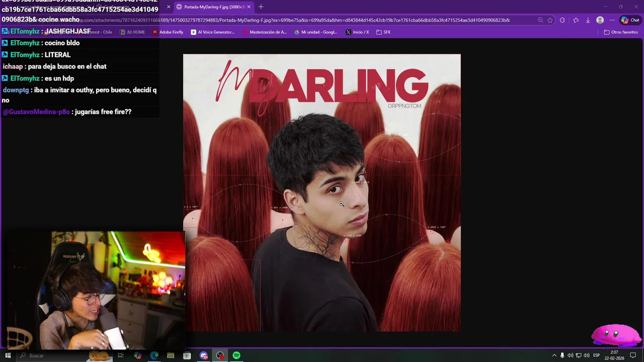Expand the SFX bookmarks folder
The image size is (644, 362).
pos(383,32)
